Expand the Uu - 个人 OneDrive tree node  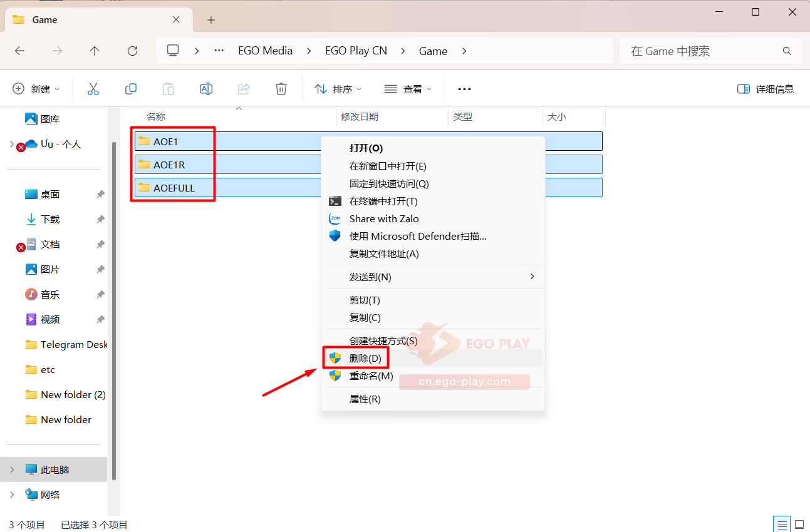click(12, 144)
